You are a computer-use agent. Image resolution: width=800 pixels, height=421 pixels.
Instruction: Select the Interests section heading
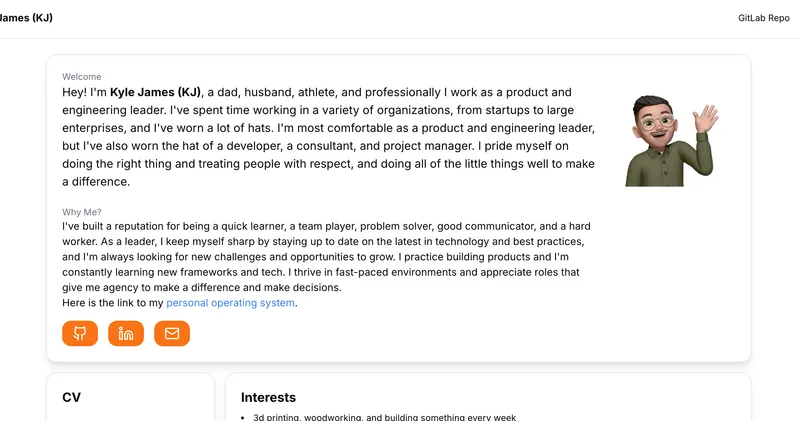pos(268,398)
